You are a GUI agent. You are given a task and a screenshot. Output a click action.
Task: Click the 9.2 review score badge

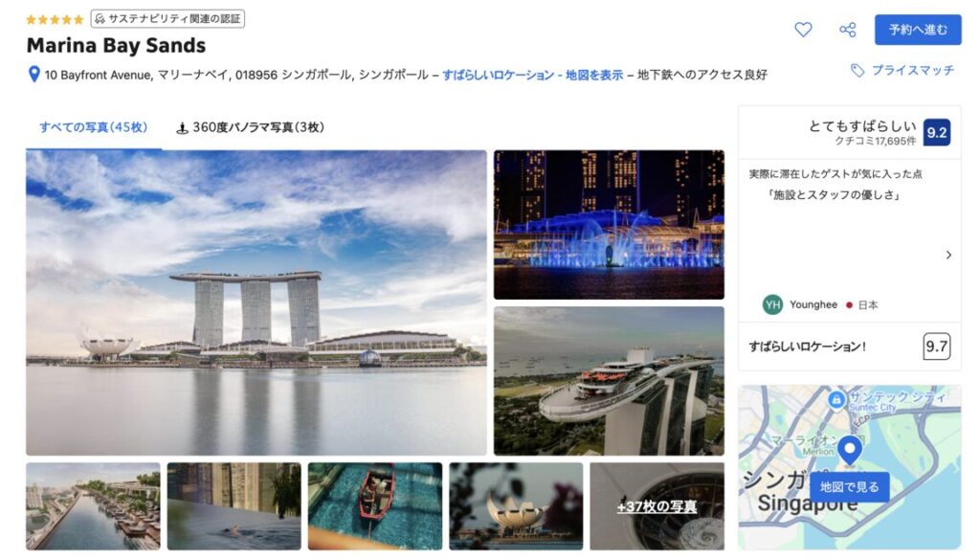937,132
